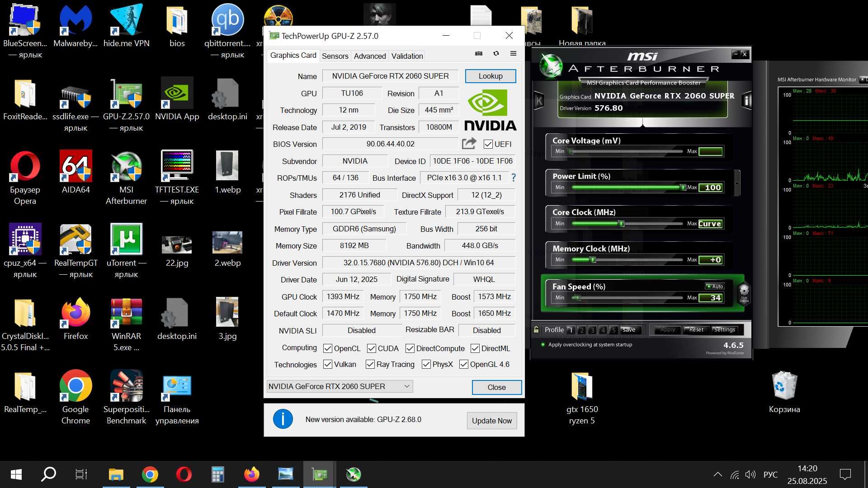This screenshot has height=488, width=868.
Task: Open MSI Afterburner desktop shortcut
Action: (126, 178)
